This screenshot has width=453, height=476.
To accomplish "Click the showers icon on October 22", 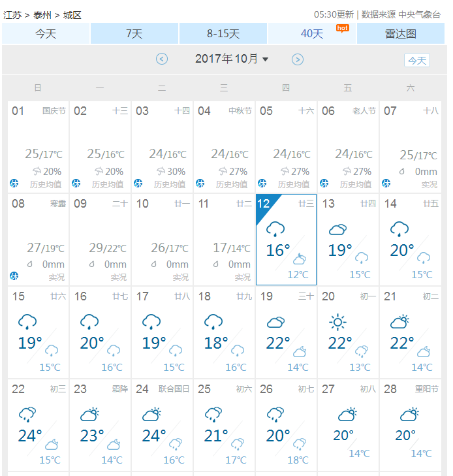I will click(27, 415).
